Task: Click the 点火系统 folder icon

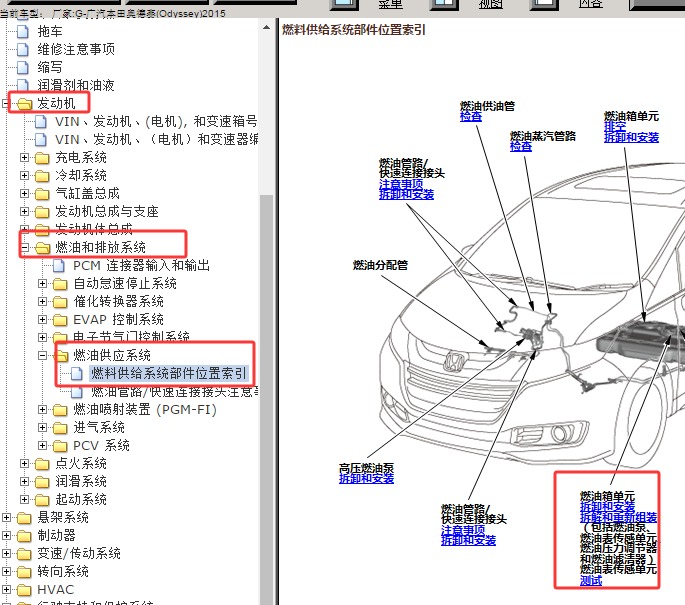Action: [42, 463]
